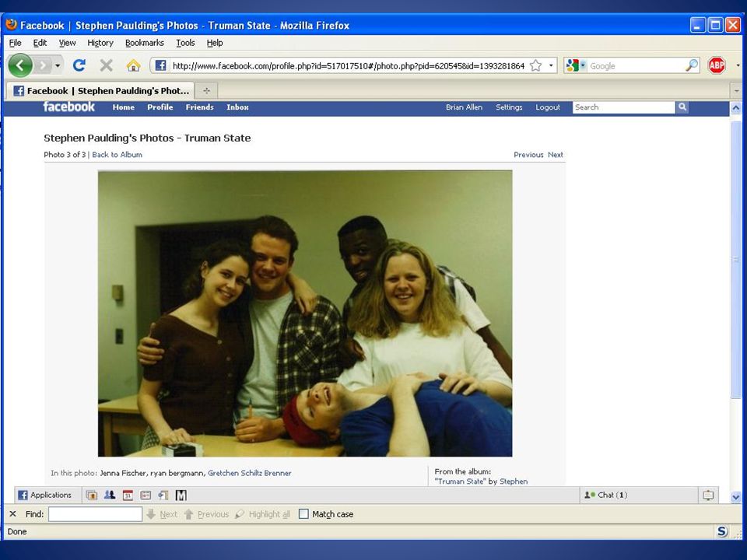Screen dimensions: 747x560
Task: Click the Brian Allen account name link
Action: pos(464,107)
